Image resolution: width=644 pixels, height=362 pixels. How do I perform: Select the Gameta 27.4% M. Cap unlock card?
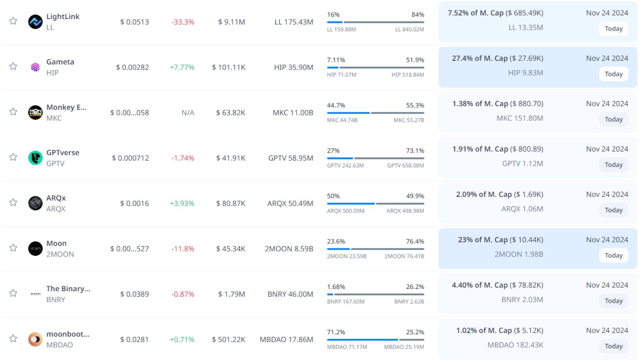point(537,67)
